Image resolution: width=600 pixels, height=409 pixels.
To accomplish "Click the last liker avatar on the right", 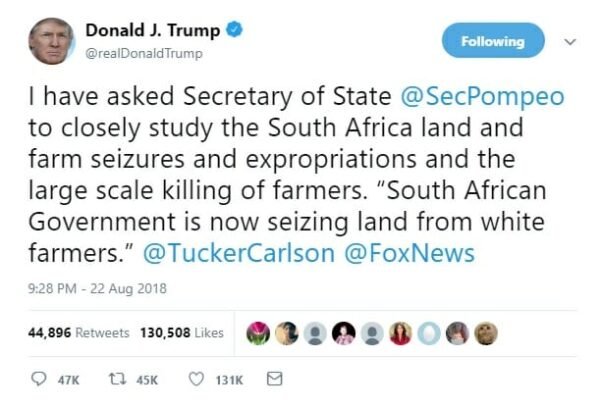I will tap(486, 333).
